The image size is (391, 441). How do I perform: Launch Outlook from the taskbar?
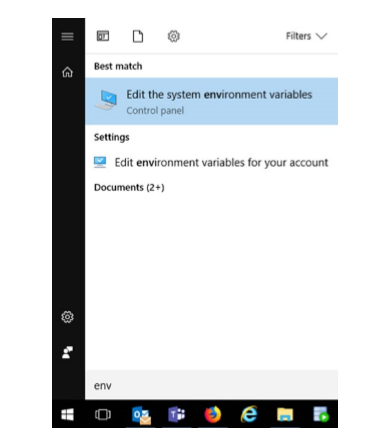[x=141, y=415]
